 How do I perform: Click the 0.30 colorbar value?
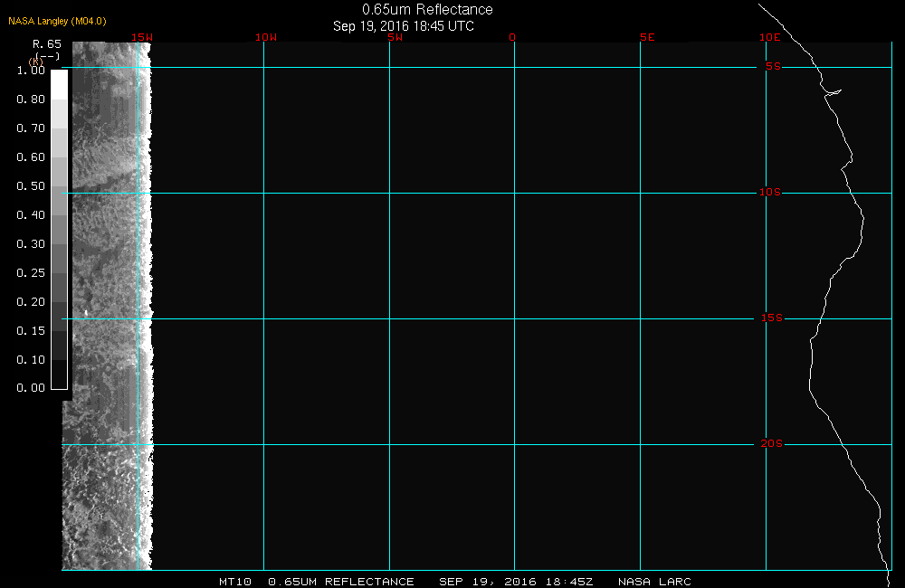coord(31,243)
